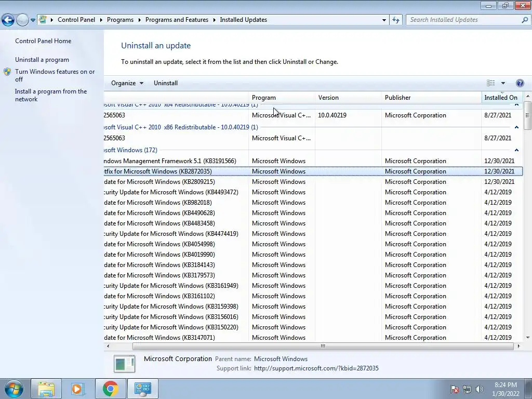The image size is (532, 399).
Task: Select Security Update KB3156016 row
Action: click(x=313, y=317)
